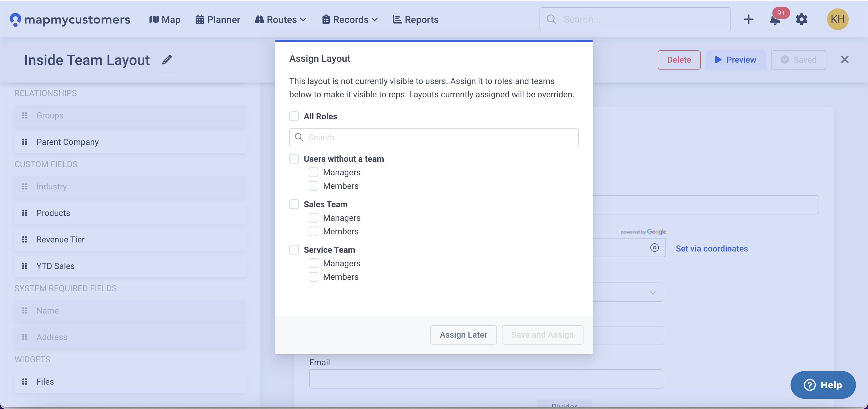This screenshot has height=409, width=868.
Task: Edit layout name with pencil icon
Action: click(x=167, y=60)
